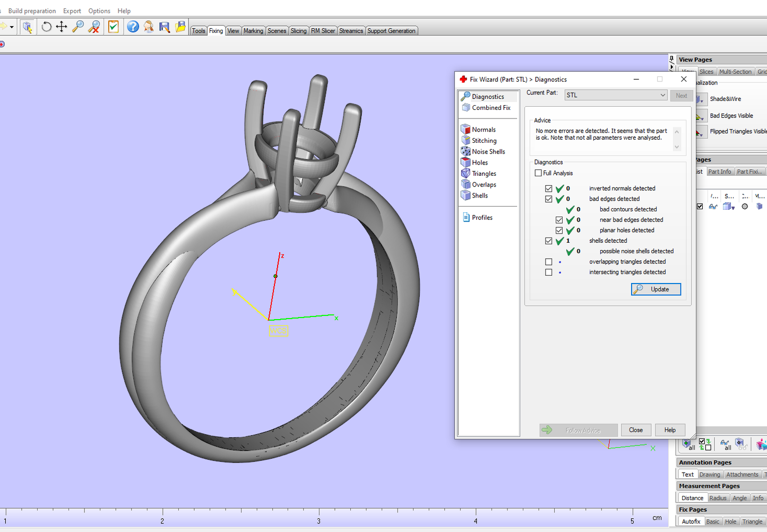767x532 pixels.
Task: Open the Options menu
Action: (x=99, y=11)
